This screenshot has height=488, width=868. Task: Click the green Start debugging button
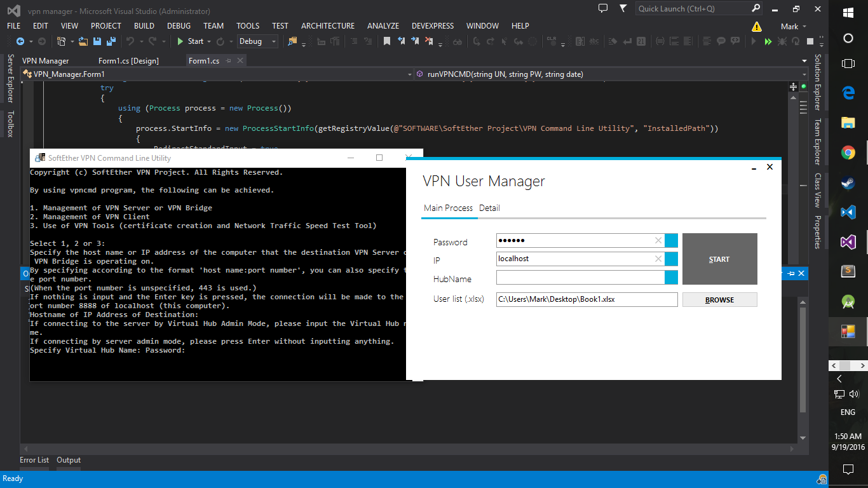[190, 41]
